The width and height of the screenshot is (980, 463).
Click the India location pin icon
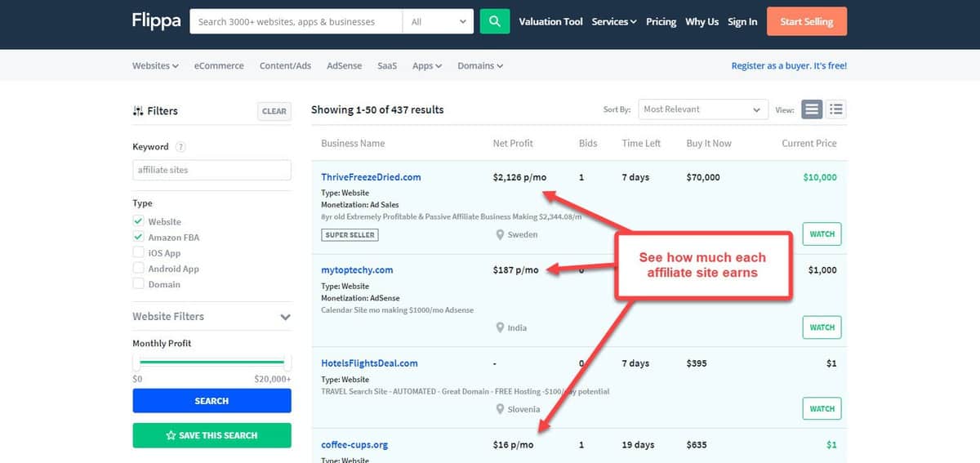point(500,327)
